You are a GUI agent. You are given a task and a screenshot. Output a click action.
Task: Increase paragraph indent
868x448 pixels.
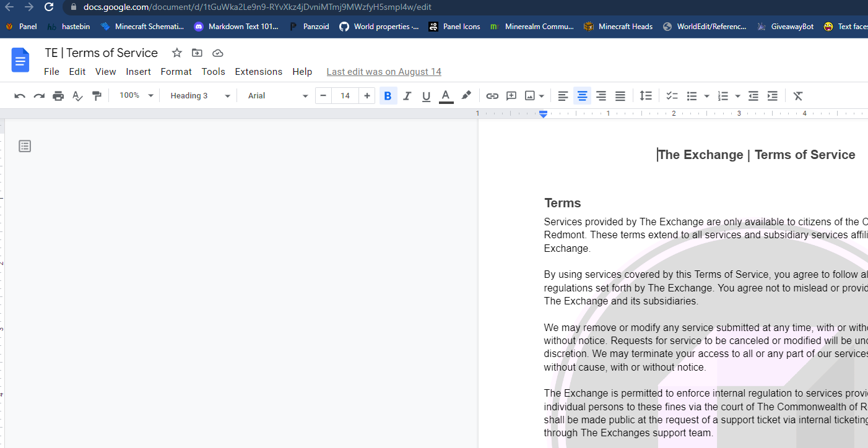coord(772,96)
